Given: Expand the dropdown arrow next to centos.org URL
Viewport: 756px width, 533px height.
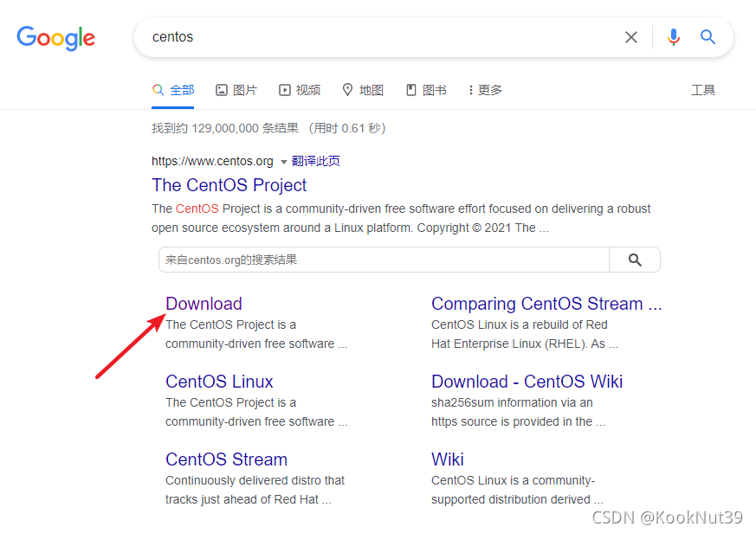Looking at the screenshot, I should point(283,162).
